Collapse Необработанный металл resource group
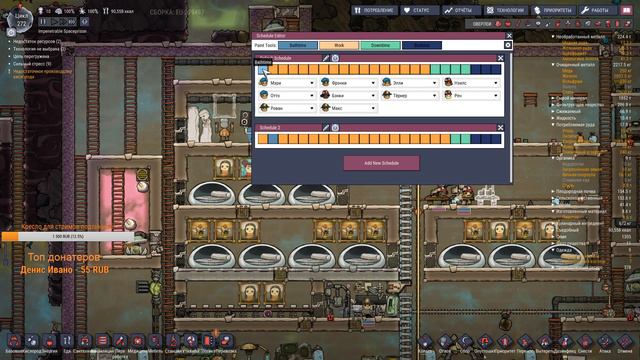 [553, 37]
